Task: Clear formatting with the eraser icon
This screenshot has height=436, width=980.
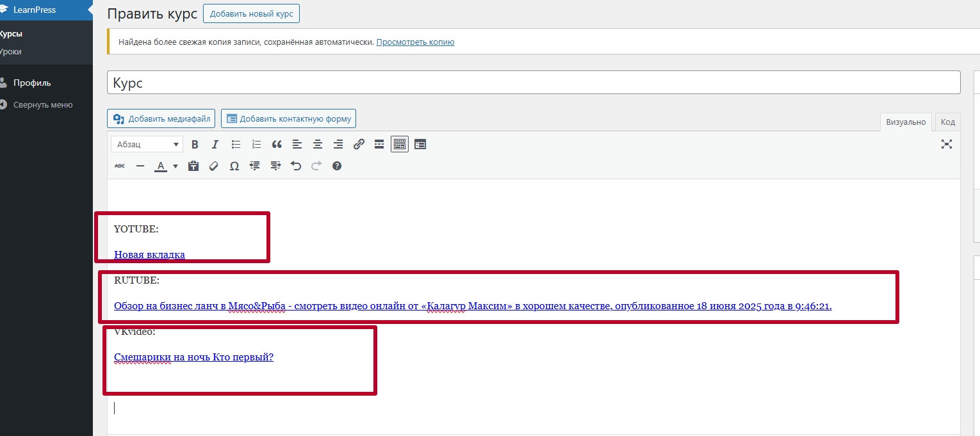Action: (214, 166)
